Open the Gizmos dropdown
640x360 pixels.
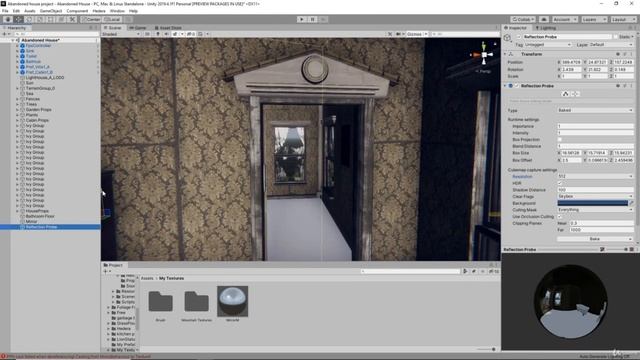417,34
